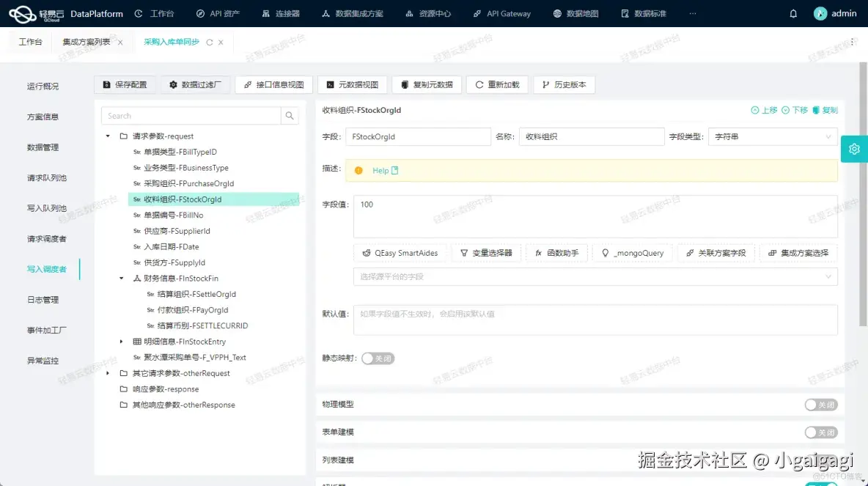Open 历史版本 history
Image resolution: width=868 pixels, height=486 pixels.
pyautogui.click(x=564, y=85)
